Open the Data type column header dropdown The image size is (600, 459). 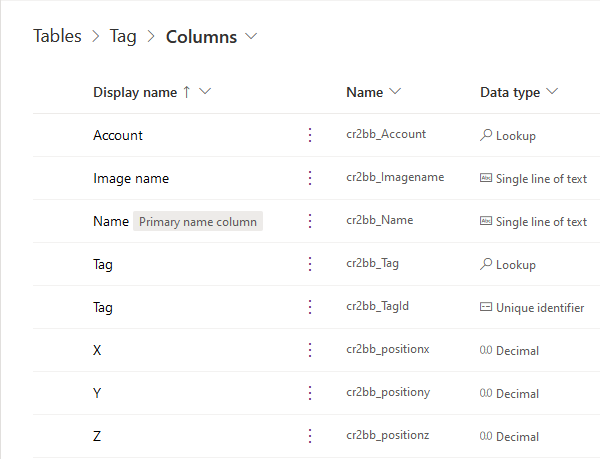(552, 92)
